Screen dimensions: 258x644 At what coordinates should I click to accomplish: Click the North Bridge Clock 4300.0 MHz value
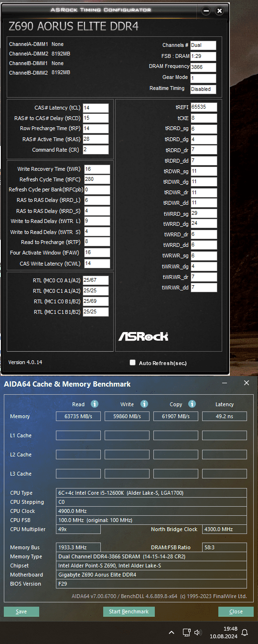click(225, 529)
